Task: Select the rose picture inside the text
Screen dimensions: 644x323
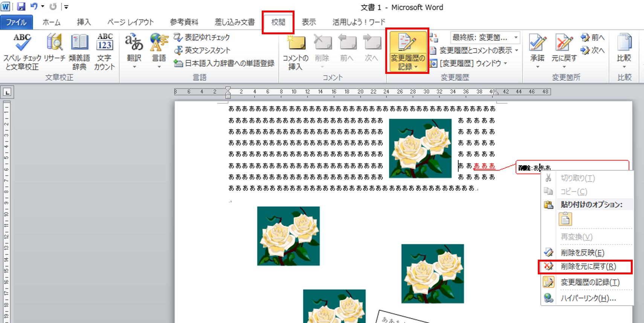Action: 420,148
